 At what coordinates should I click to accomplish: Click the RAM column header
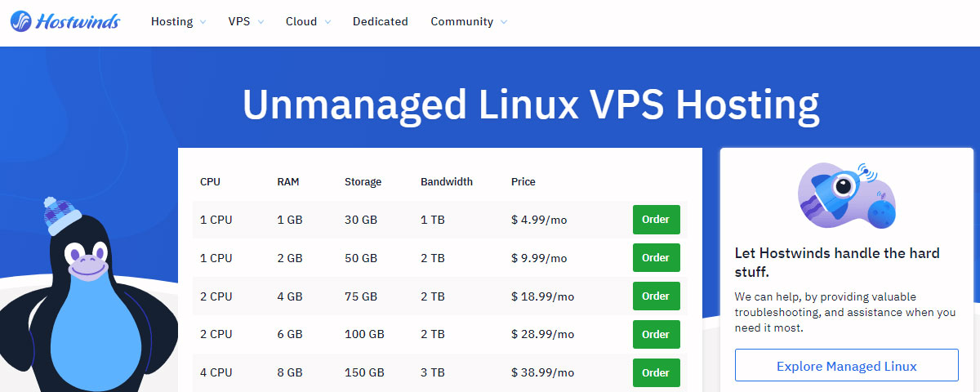tap(288, 182)
